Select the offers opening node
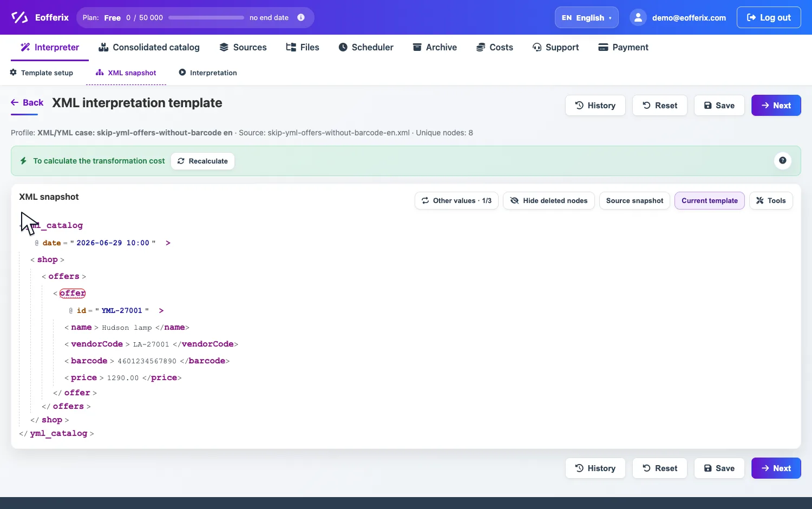Screen dimensions: 812x509 click(64, 276)
